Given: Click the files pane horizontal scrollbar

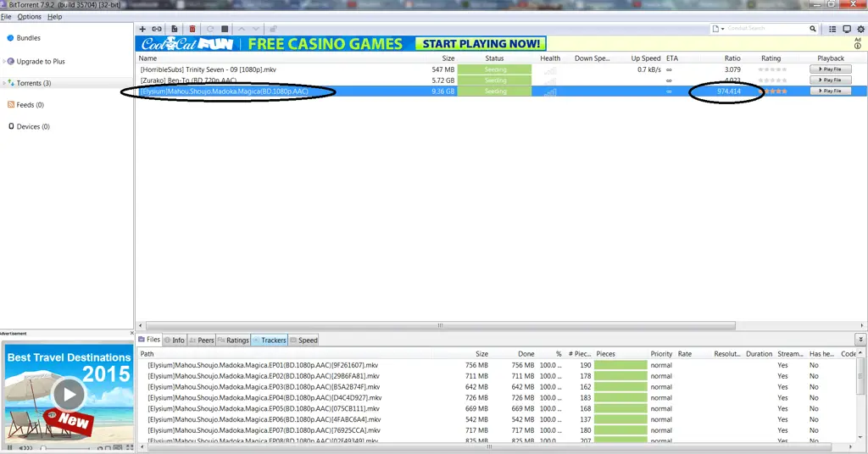Looking at the screenshot, I should pyautogui.click(x=489, y=447).
